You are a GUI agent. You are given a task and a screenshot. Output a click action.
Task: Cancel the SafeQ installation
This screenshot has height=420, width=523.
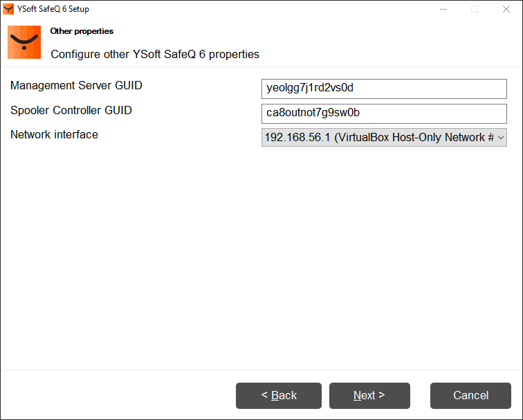(470, 396)
